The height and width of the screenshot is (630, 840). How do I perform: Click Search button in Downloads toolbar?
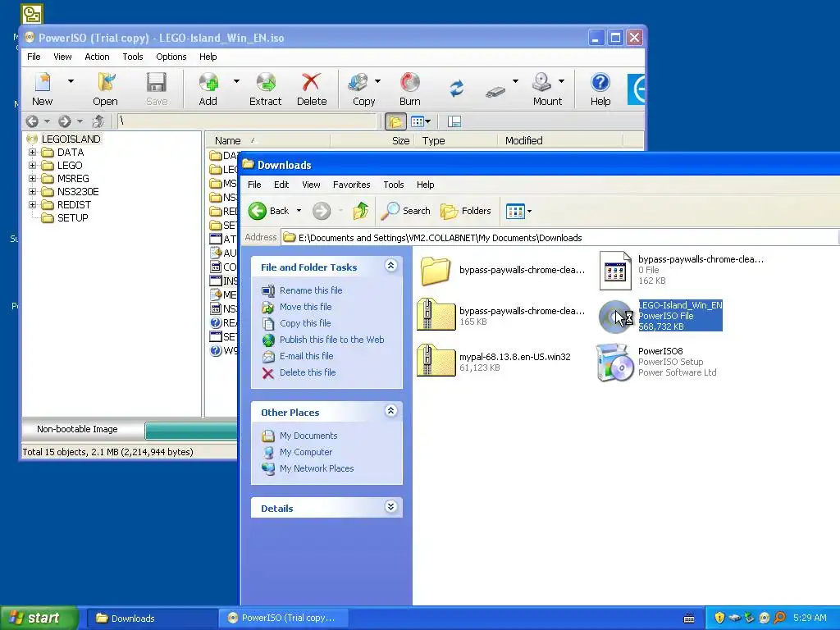pyautogui.click(x=405, y=211)
